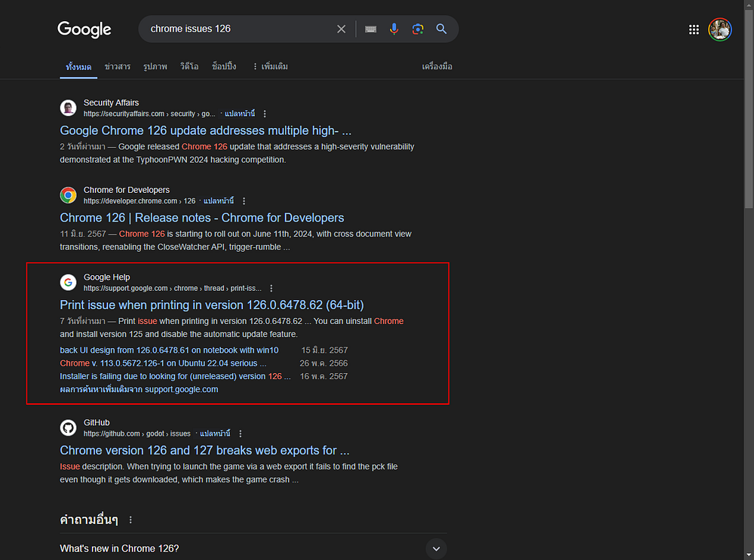Click inside the search query input field
754x560 pixels.
(234, 29)
